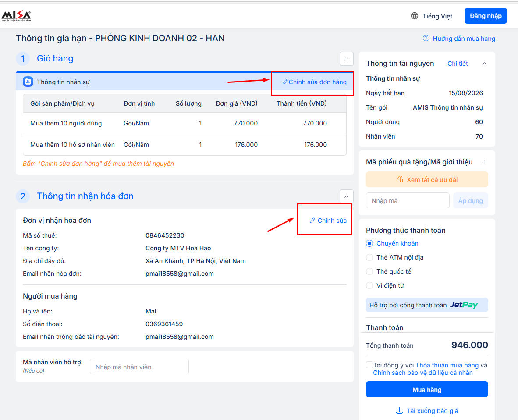Choose Ví điện tử payment option
The height and width of the screenshot is (420, 518).
369,285
